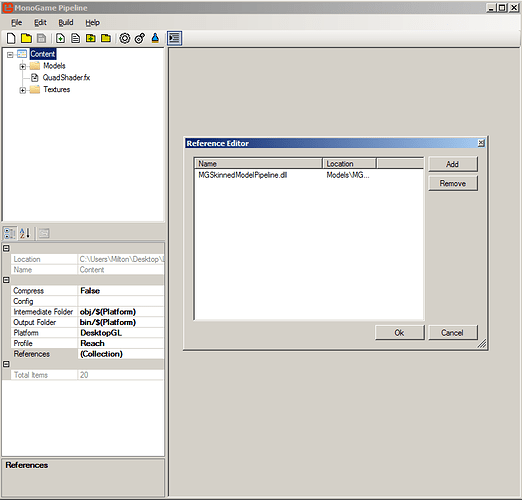Click Remove in Reference Editor
The width and height of the screenshot is (522, 500).
453,183
